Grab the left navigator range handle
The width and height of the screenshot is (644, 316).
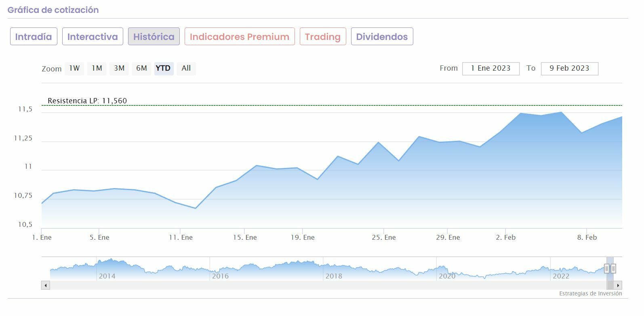pyautogui.click(x=607, y=268)
